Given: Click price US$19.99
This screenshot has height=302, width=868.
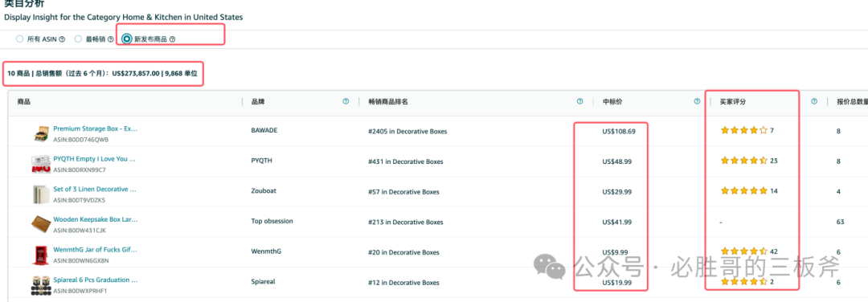Looking at the screenshot, I should click(x=617, y=283).
